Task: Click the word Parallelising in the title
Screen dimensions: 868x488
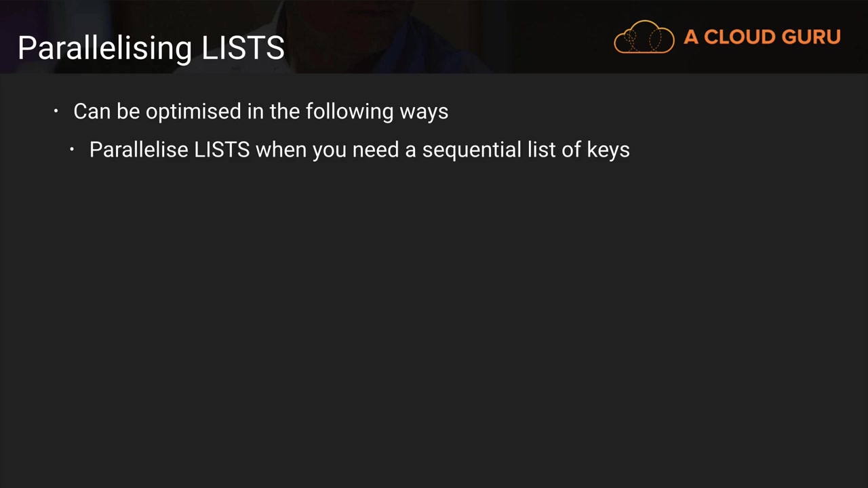Action: tap(104, 48)
